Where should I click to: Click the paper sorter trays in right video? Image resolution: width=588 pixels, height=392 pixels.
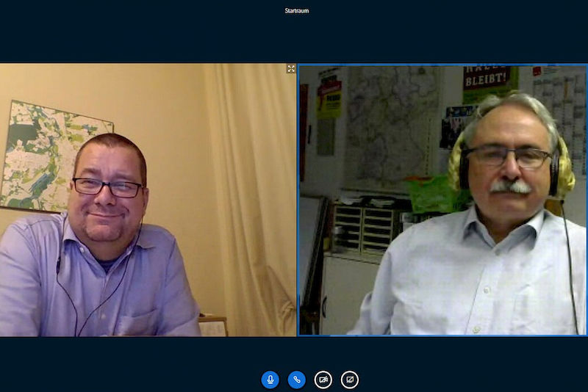(362, 229)
